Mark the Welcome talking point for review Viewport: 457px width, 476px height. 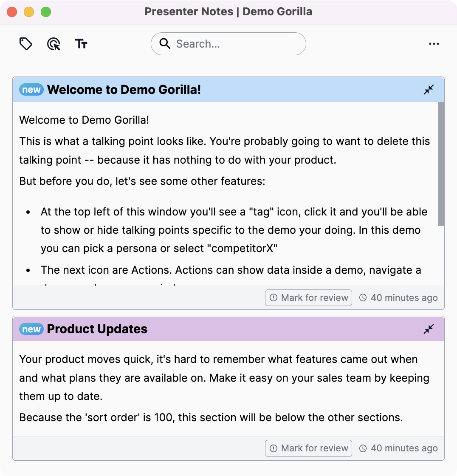point(308,297)
